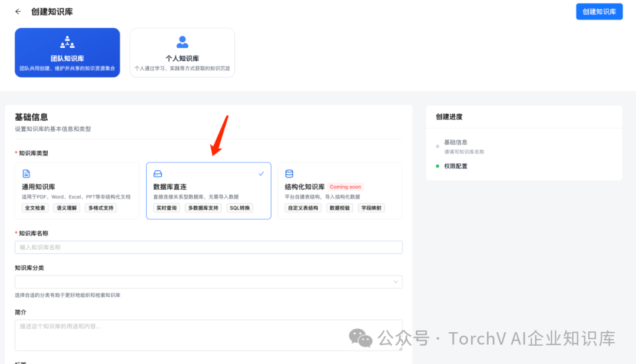Click the 实时查询 tag

tap(167, 208)
